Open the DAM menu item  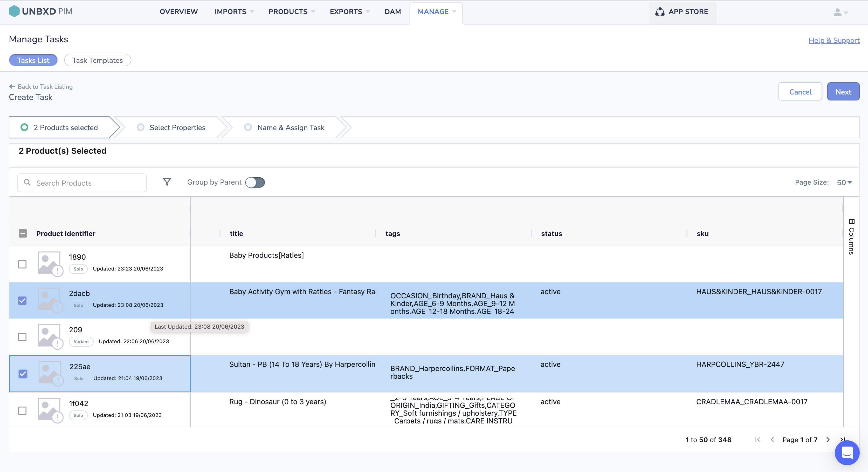coord(392,11)
